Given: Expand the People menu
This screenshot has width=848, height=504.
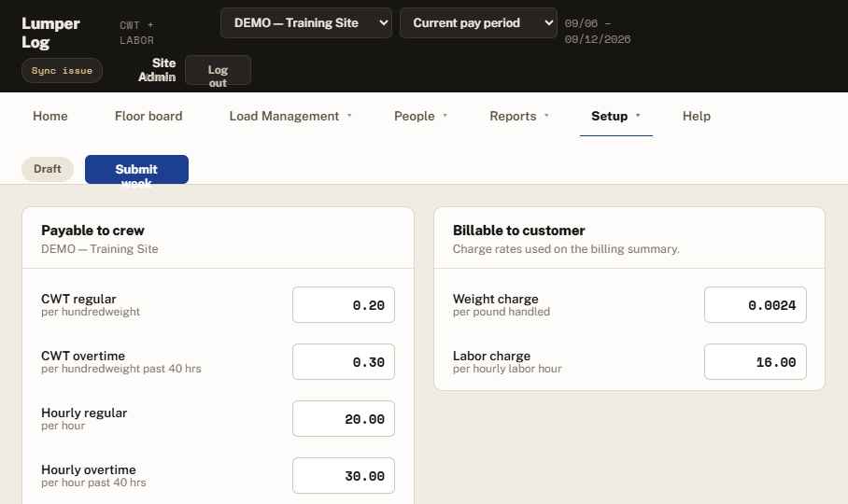Looking at the screenshot, I should (421, 116).
